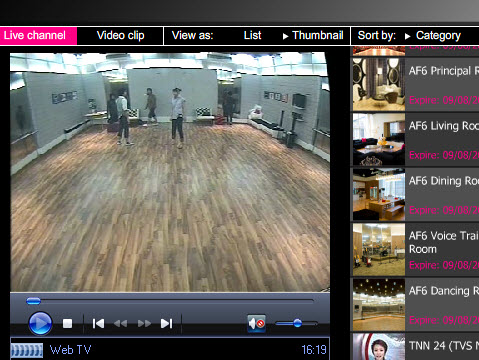This screenshot has width=479, height=360.
Task: Stop the video playback
Action: click(67, 323)
